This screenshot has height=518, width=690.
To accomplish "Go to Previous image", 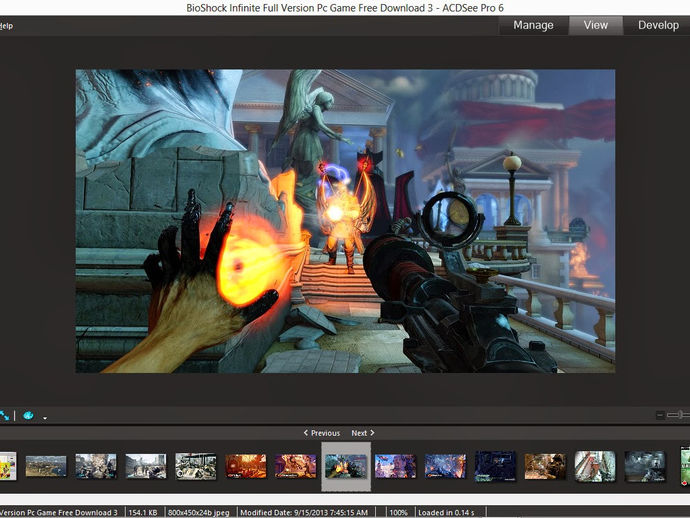I will 322,433.
